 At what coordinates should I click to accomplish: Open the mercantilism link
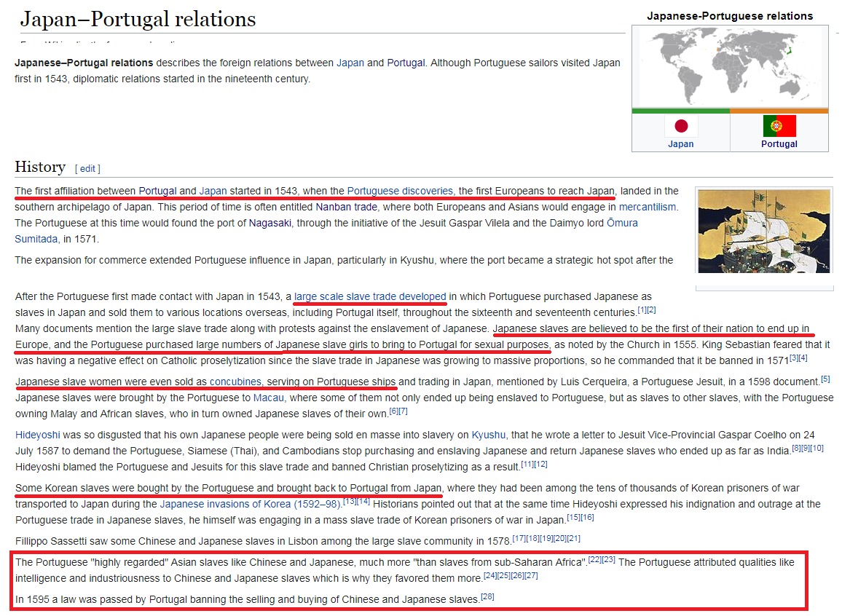pos(648,207)
